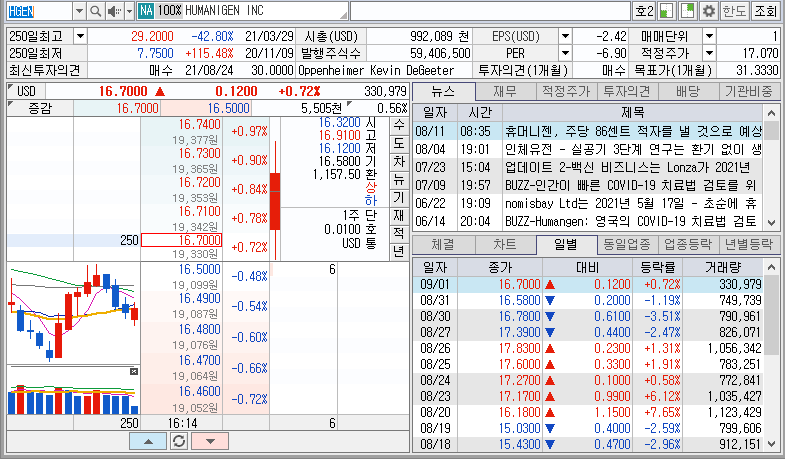Click the 16.7400 ask price in order book
The width and height of the screenshot is (785, 459).
[199, 124]
